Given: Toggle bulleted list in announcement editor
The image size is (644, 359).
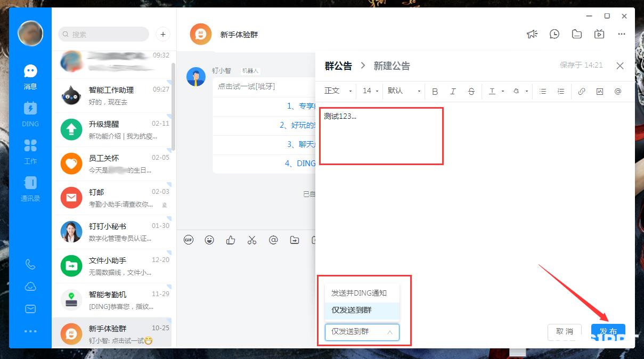Looking at the screenshot, I should point(543,91).
